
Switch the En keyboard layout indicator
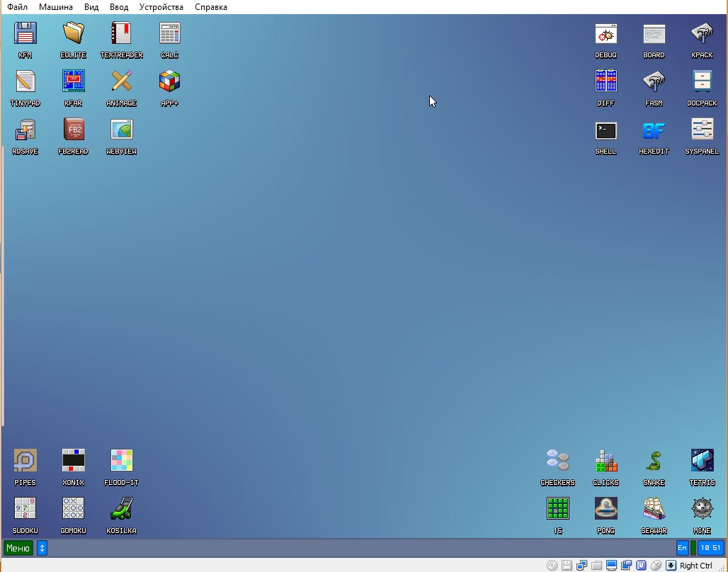tap(682, 548)
